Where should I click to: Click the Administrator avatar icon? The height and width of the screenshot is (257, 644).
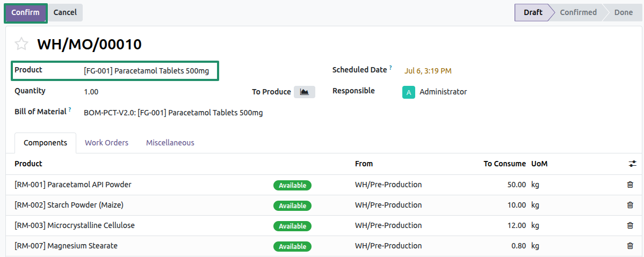point(408,92)
